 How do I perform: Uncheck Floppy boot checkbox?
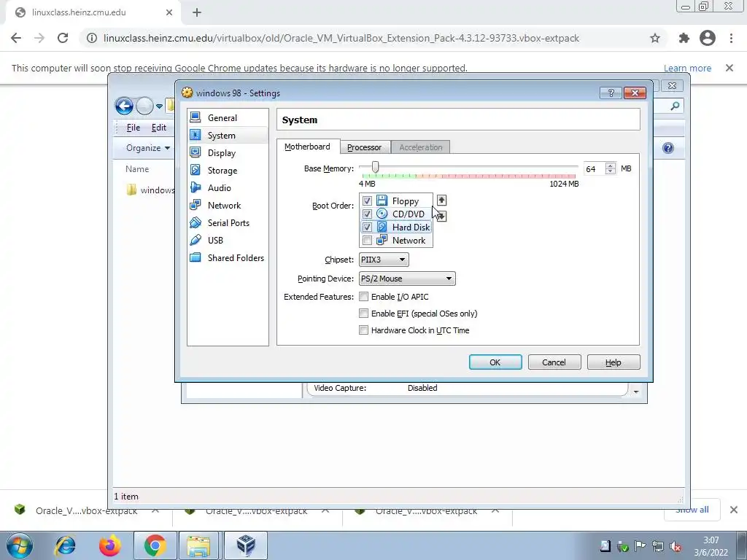point(367,201)
